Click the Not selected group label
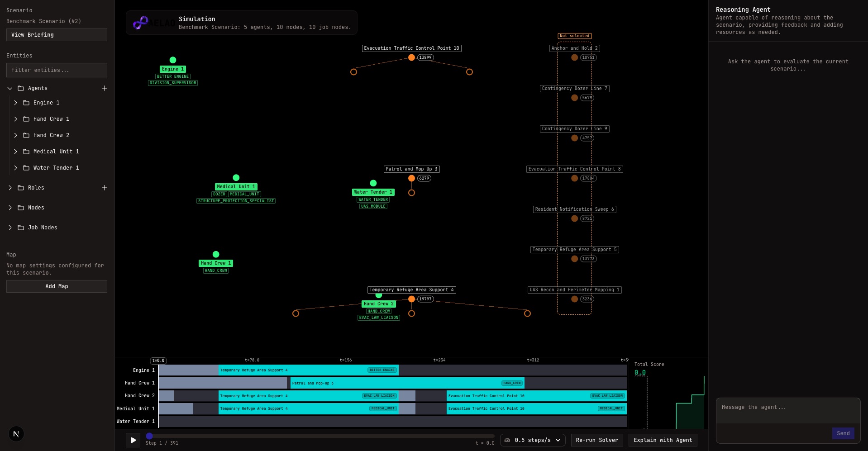The image size is (868, 451). click(574, 36)
